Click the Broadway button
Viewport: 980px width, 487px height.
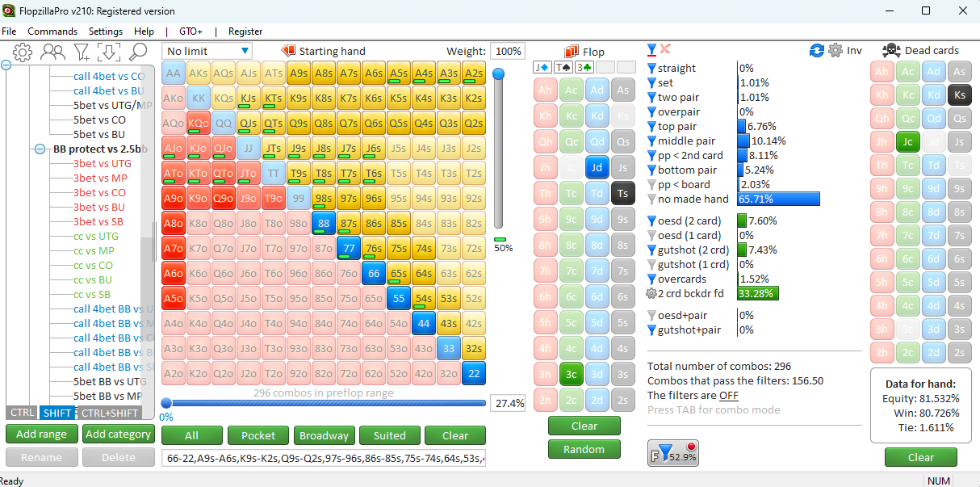coord(324,435)
